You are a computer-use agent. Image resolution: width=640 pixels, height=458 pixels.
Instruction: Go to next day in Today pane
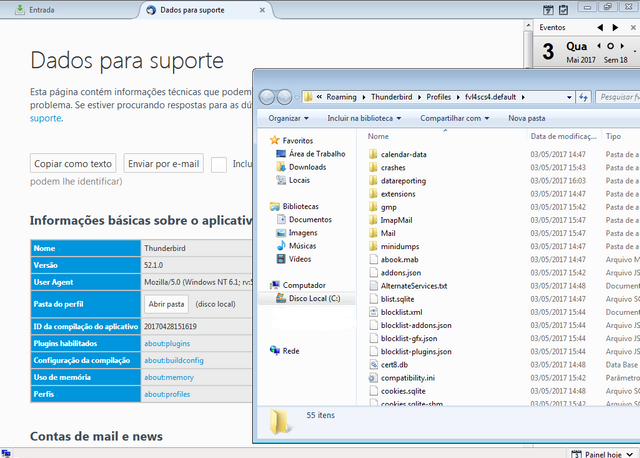coord(622,46)
